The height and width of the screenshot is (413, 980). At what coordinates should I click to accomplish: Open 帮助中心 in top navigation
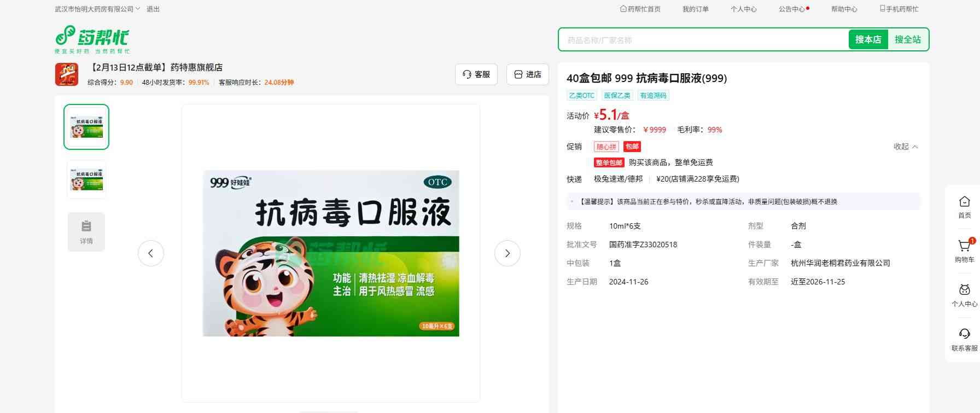[x=844, y=9]
